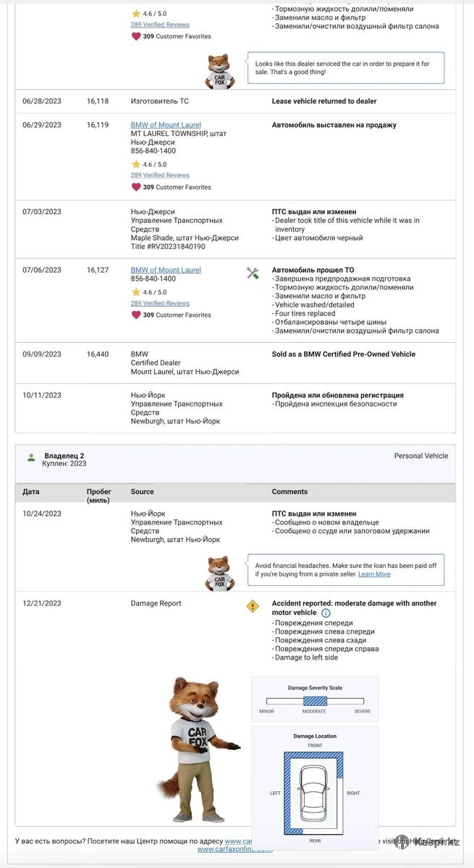Click the moderate segment of Damage Severity Scale

point(315,701)
